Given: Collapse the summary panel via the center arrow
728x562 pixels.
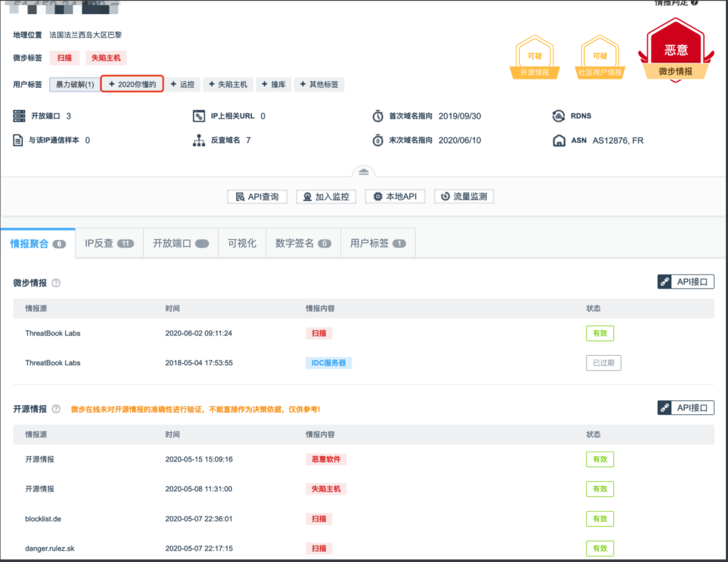Looking at the screenshot, I should click(x=363, y=171).
